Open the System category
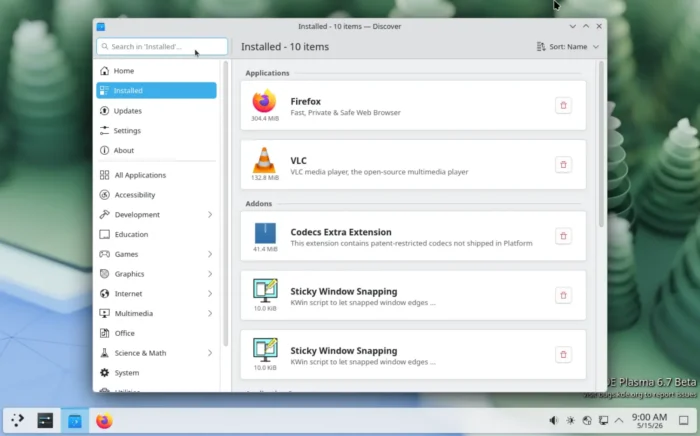Viewport: 700px width, 436px height. point(156,373)
